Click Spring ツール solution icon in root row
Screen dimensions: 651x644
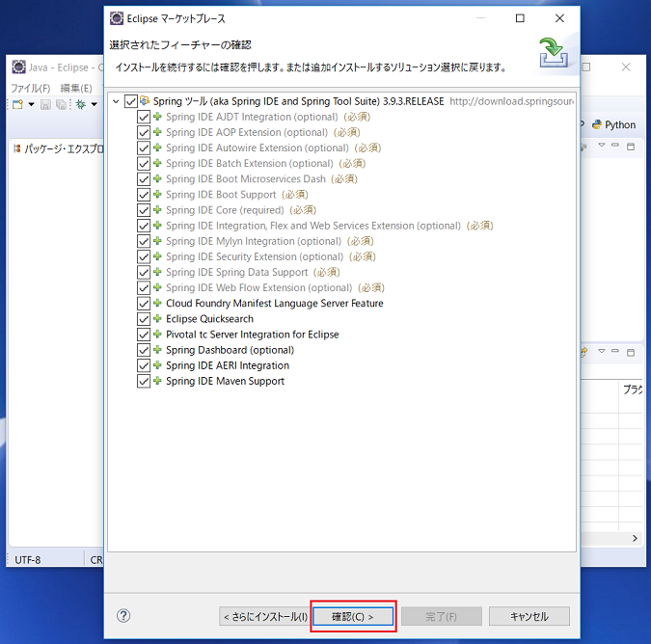coord(145,101)
